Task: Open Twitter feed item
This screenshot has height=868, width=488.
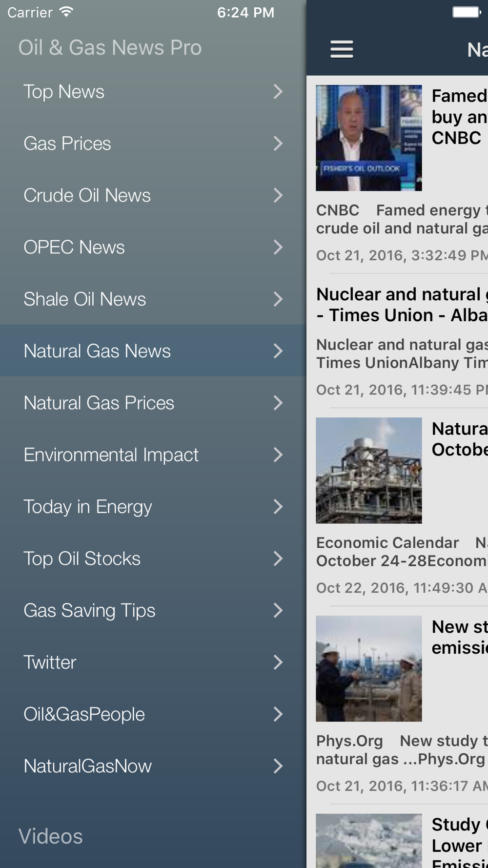Action: pyautogui.click(x=153, y=662)
